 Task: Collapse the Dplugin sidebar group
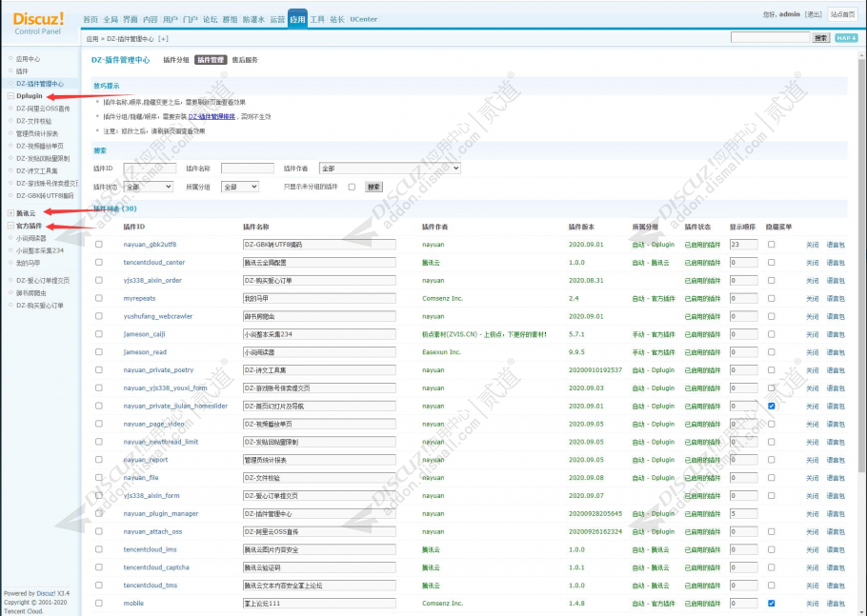click(x=10, y=96)
